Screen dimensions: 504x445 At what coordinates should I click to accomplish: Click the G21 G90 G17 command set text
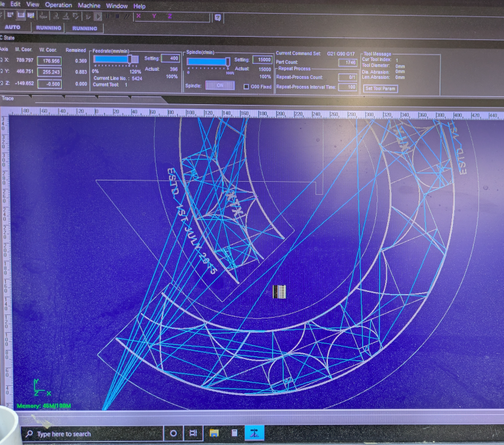pos(341,54)
